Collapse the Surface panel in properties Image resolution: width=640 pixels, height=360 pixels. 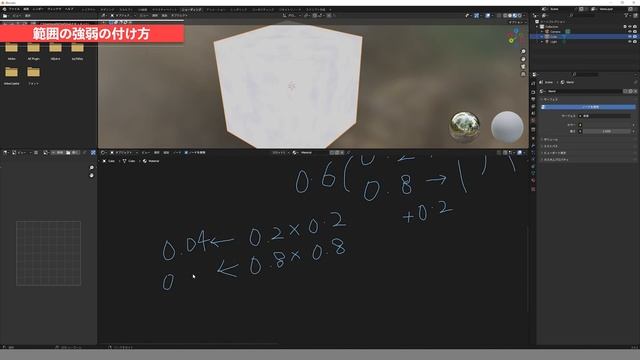click(550, 99)
